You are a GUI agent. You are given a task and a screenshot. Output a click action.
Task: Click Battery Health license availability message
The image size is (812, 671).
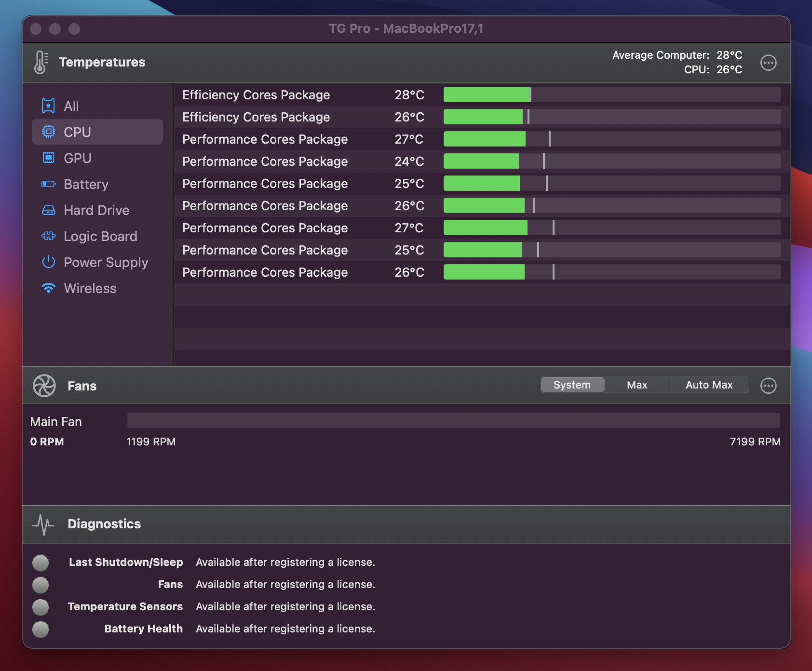pos(285,629)
